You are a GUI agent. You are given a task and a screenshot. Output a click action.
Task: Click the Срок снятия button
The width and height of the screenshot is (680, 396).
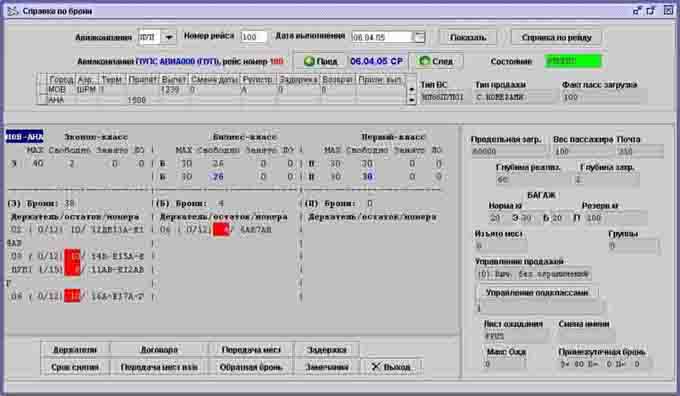(x=75, y=367)
